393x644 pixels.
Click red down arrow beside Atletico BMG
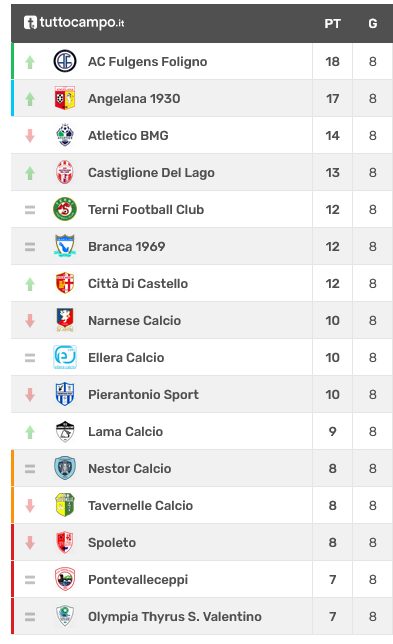30,136
